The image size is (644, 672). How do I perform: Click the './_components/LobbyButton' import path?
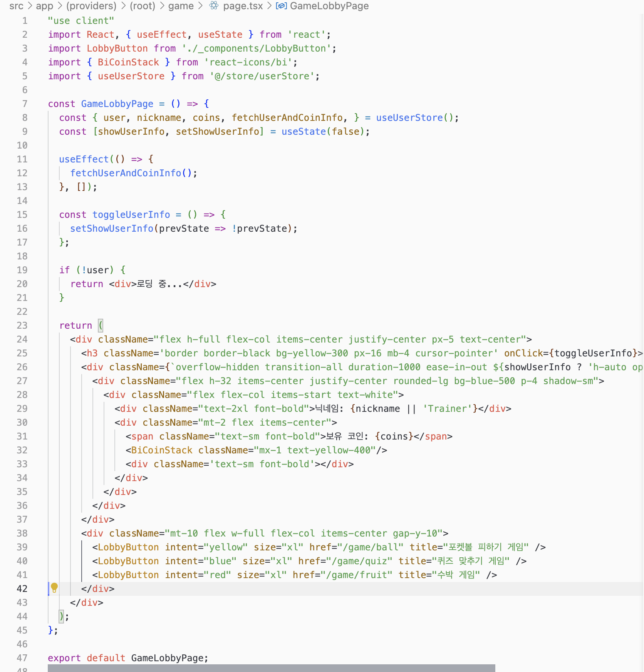257,48
